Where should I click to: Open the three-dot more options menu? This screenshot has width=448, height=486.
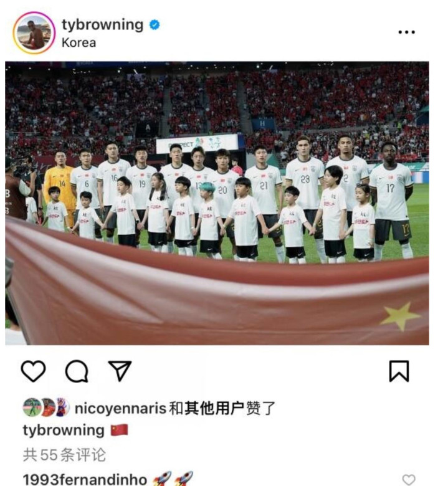(x=406, y=32)
